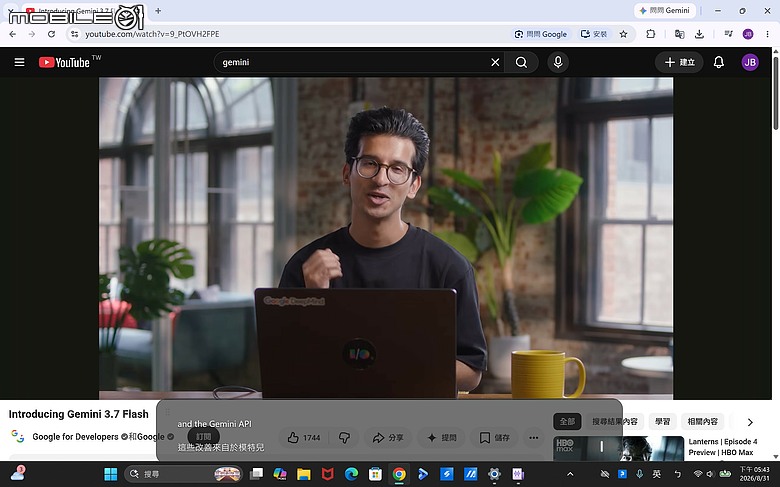780x487 pixels.
Task: Open the taskbar clock showing 下午 05:43
Action: [x=754, y=474]
